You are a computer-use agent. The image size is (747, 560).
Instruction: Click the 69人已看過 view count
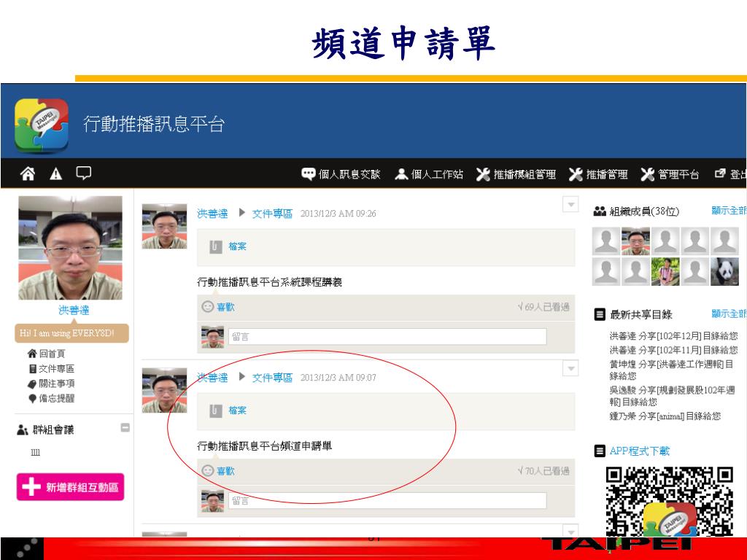point(543,307)
